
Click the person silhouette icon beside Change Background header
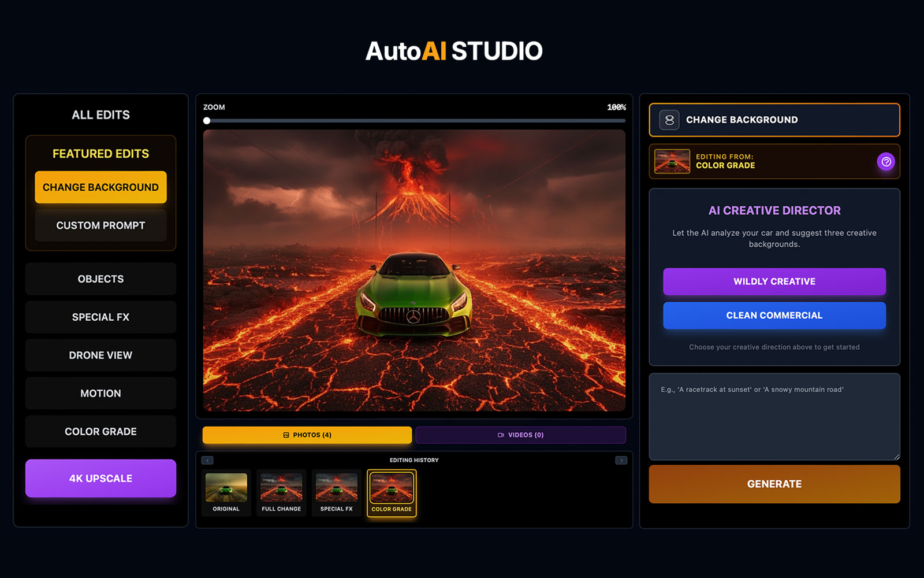pyautogui.click(x=668, y=120)
